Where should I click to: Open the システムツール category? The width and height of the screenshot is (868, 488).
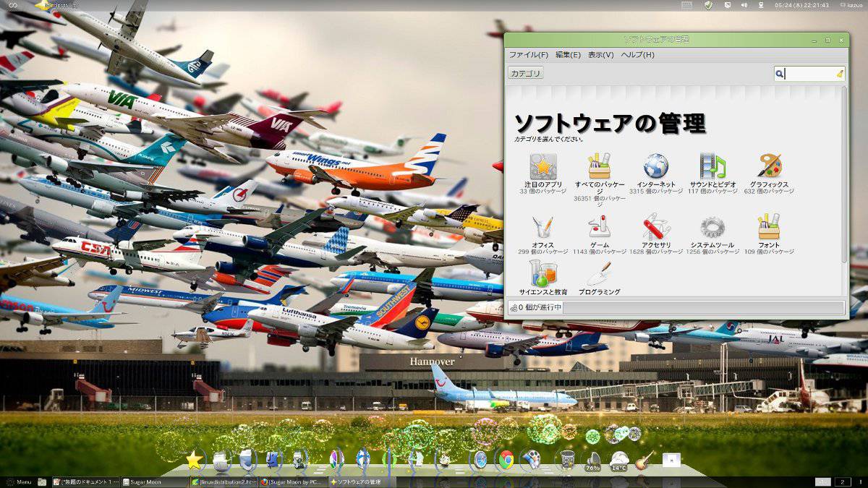coord(712,235)
